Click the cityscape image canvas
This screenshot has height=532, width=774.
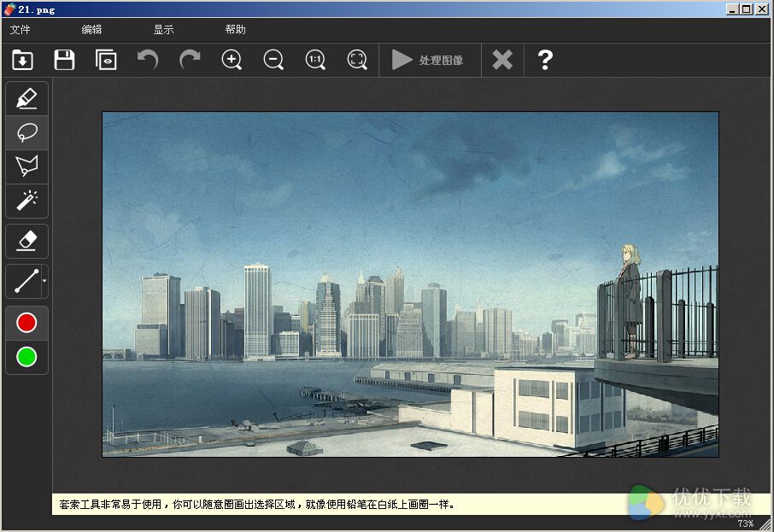coord(410,284)
